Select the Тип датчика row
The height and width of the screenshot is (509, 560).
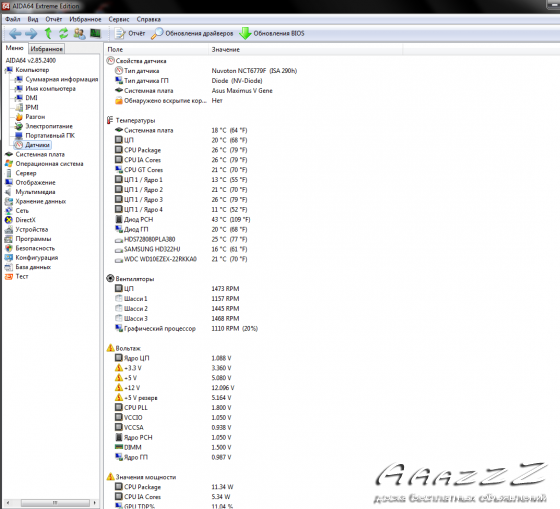[x=205, y=71]
